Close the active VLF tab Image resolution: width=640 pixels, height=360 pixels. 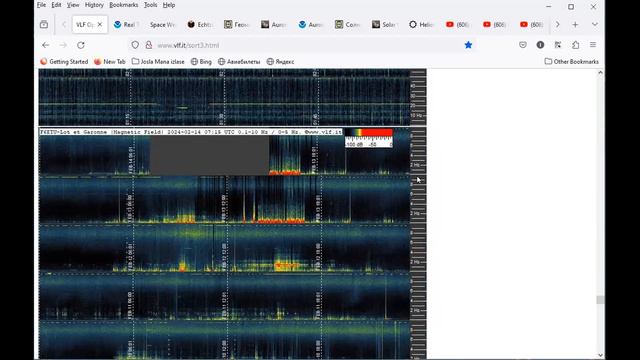(100, 24)
